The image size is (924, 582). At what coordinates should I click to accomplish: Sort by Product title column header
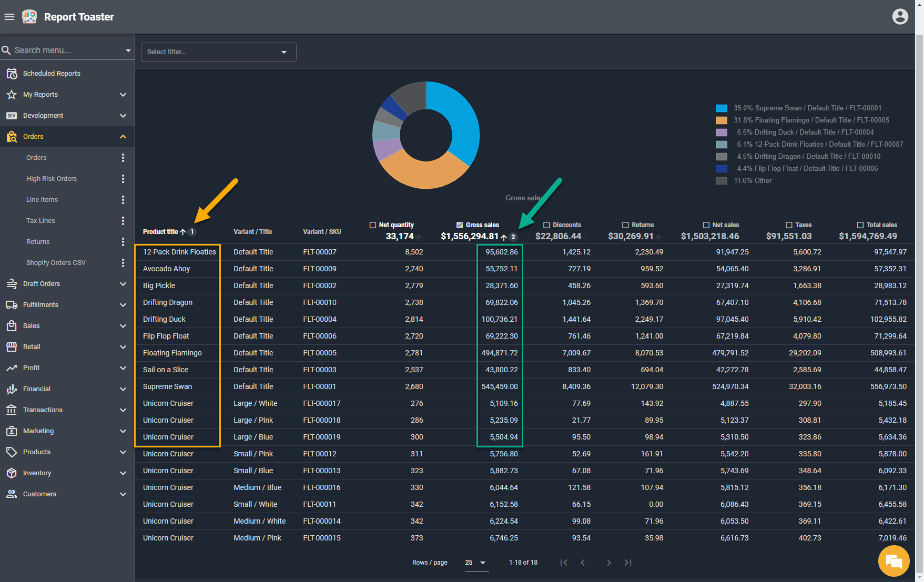160,232
